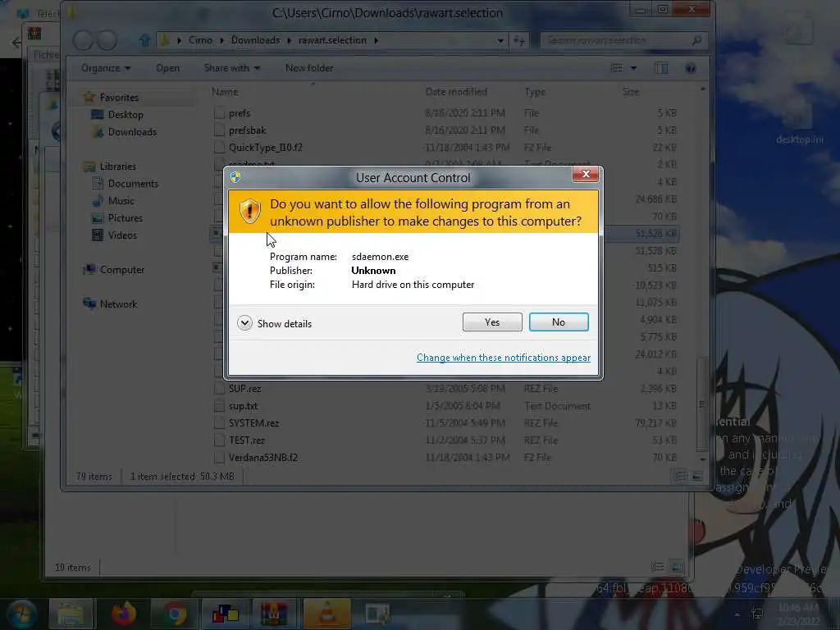
Task: Click Cirno in the address breadcrumb
Action: point(200,40)
